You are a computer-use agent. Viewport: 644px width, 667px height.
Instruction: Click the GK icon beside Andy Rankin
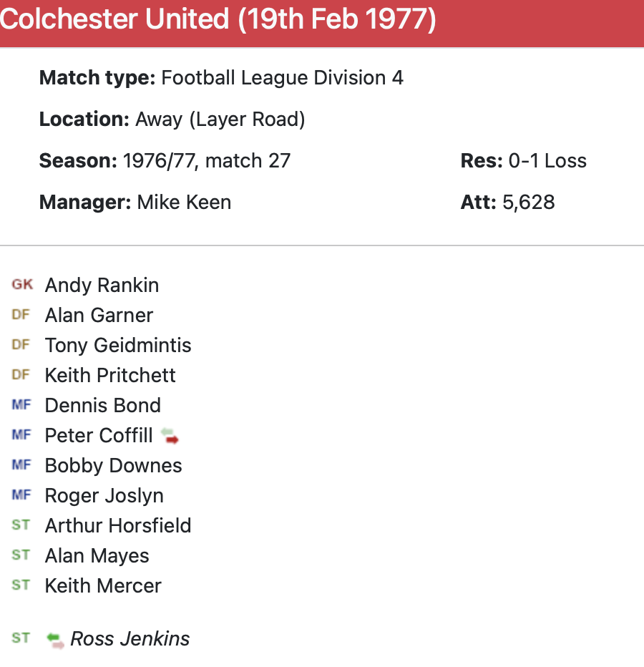coord(22,285)
